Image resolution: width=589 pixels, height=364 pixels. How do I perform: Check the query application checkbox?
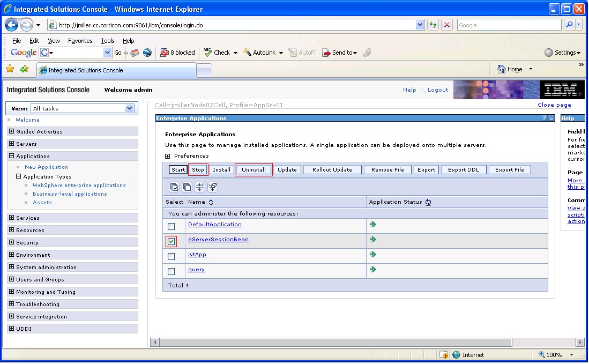pyautogui.click(x=172, y=272)
